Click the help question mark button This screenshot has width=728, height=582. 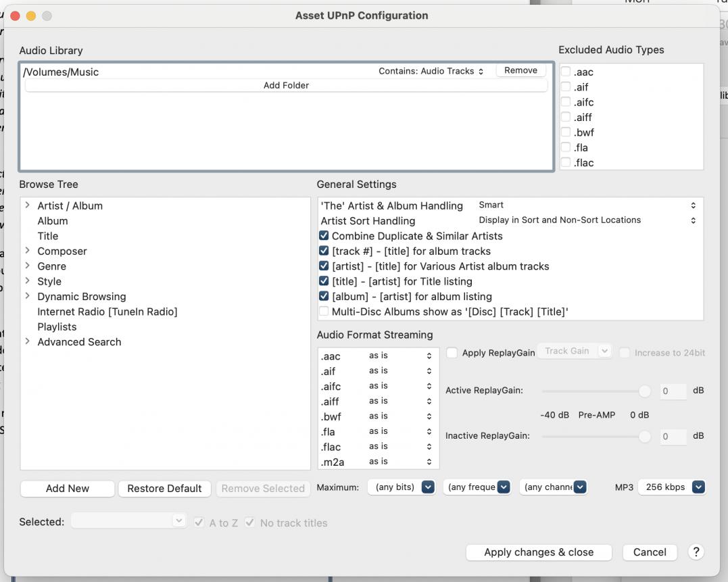(x=696, y=552)
